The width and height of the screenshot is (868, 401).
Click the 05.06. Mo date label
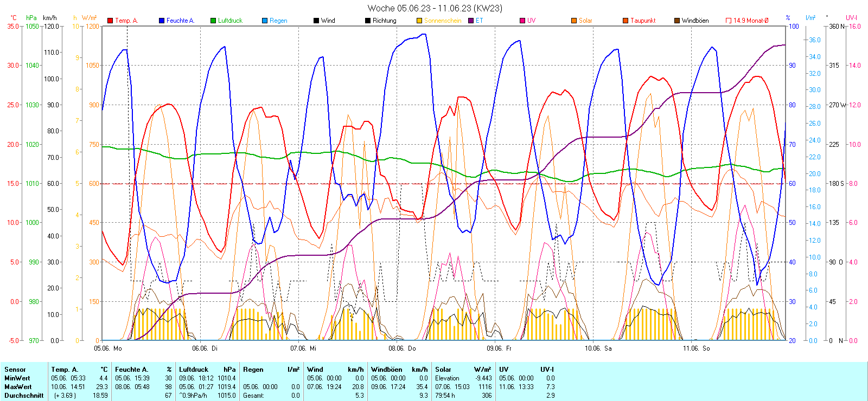point(108,348)
